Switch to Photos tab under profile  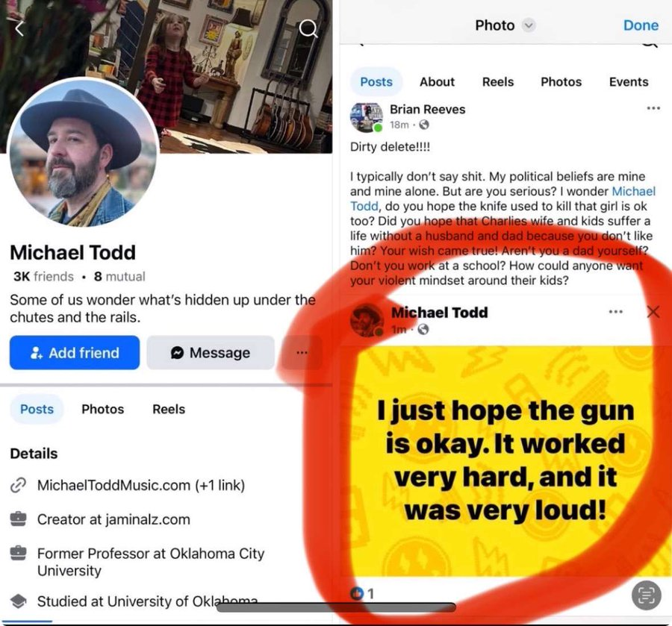pyautogui.click(x=103, y=409)
